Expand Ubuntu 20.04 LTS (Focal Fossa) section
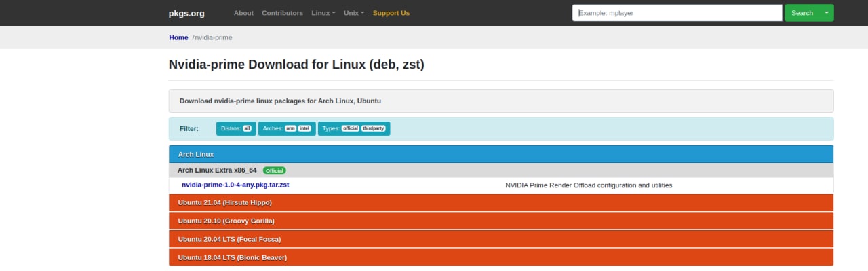Viewport: 868px width, 271px height. coord(501,239)
